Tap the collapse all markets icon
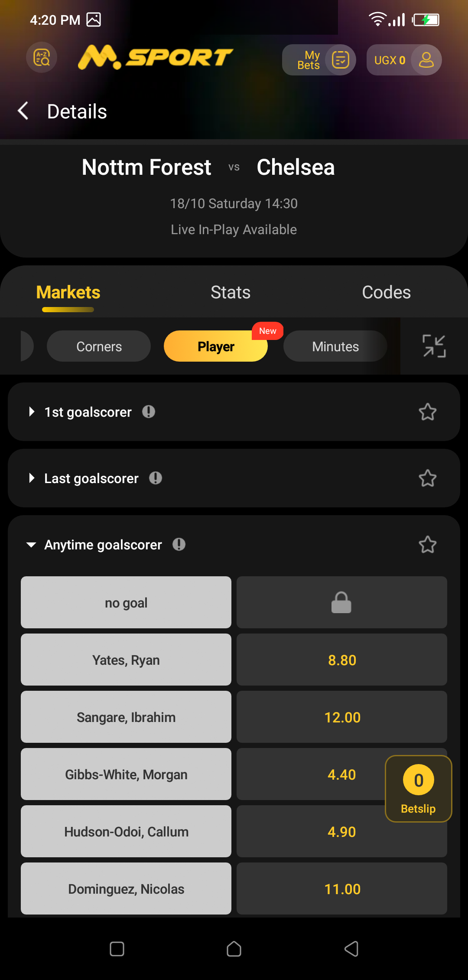The image size is (468, 980). tap(434, 346)
